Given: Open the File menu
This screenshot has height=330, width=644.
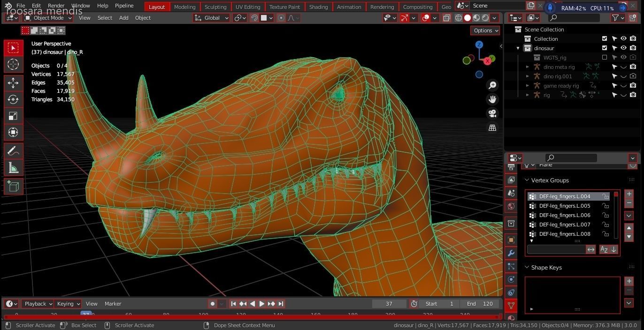Looking at the screenshot, I should click(x=21, y=6).
